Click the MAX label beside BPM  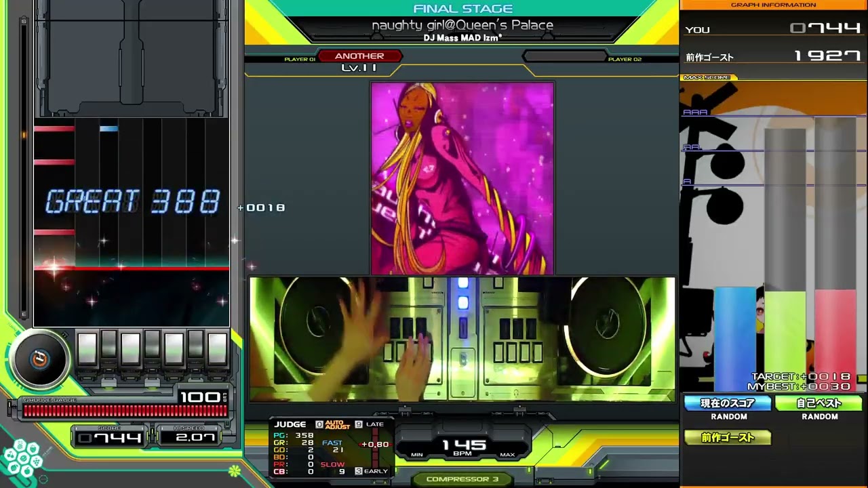pyautogui.click(x=507, y=455)
